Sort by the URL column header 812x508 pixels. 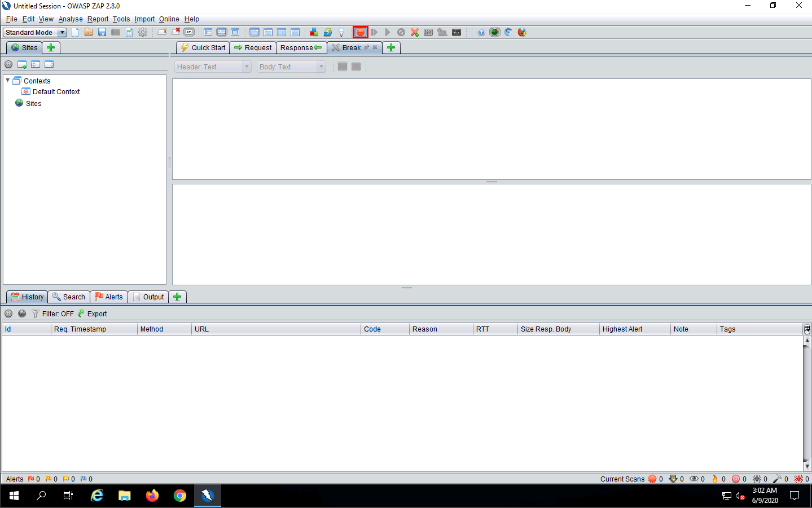[276, 329]
